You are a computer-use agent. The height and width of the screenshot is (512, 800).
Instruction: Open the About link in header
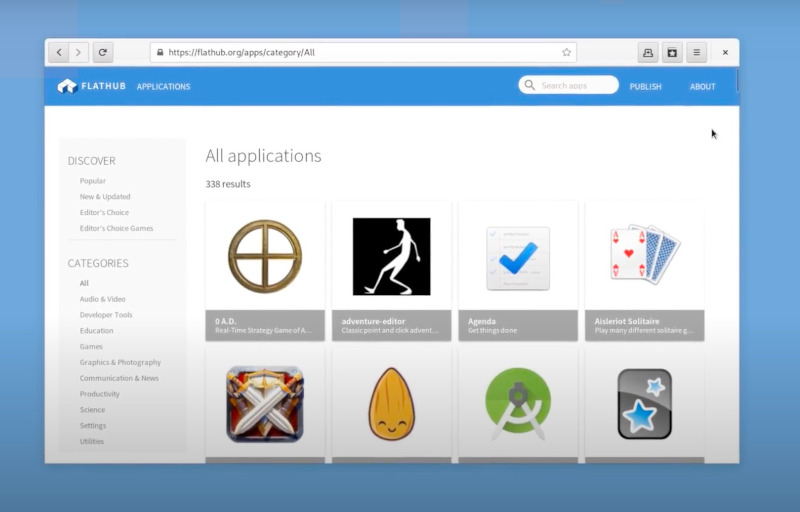coord(702,87)
